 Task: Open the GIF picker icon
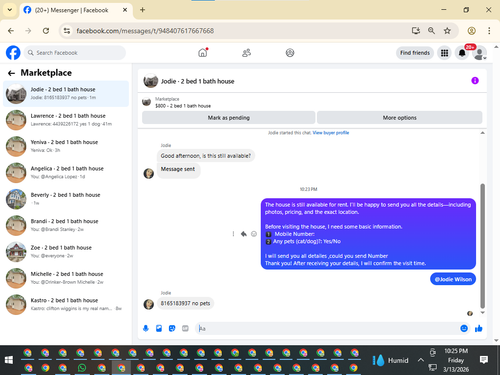tap(185, 328)
